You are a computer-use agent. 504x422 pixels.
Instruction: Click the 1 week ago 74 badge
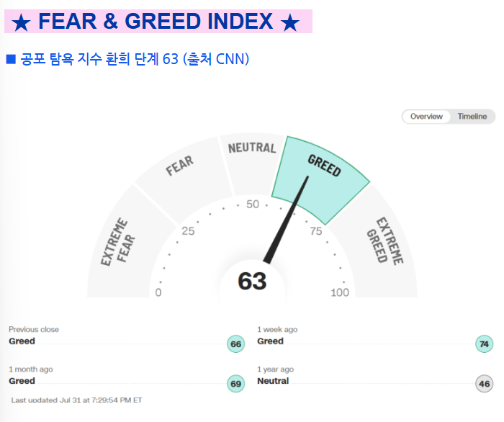pos(484,344)
